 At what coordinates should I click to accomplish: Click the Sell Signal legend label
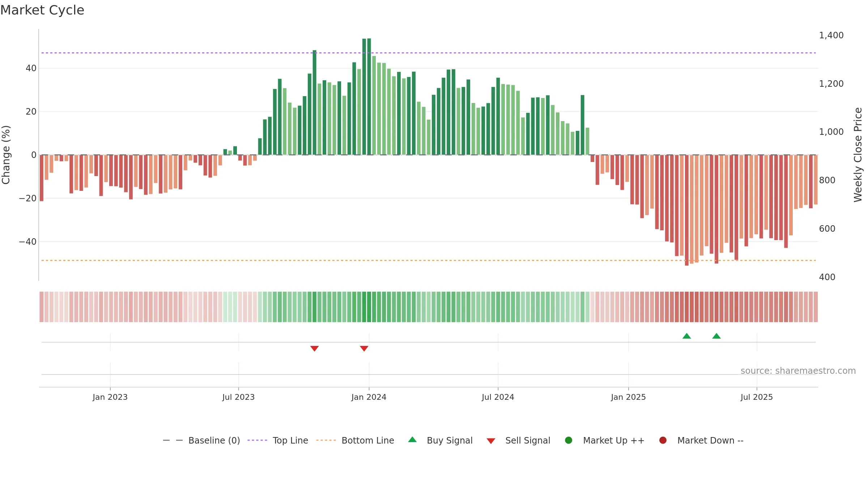click(528, 440)
